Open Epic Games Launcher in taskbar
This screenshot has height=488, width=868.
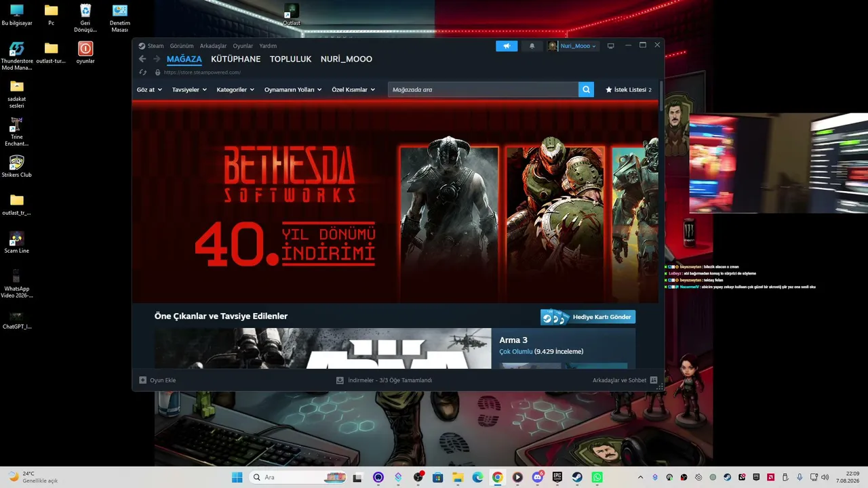click(557, 477)
